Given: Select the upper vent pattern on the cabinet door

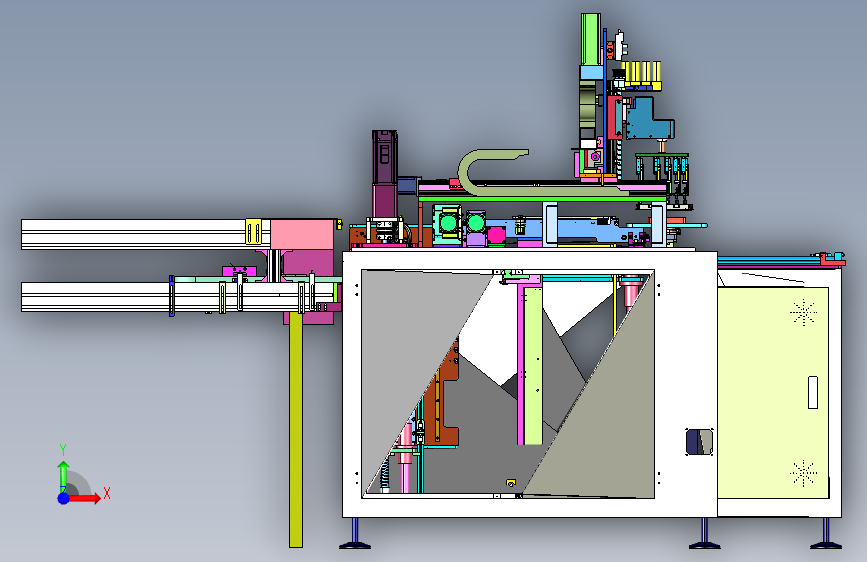Looking at the screenshot, I should (x=803, y=313).
